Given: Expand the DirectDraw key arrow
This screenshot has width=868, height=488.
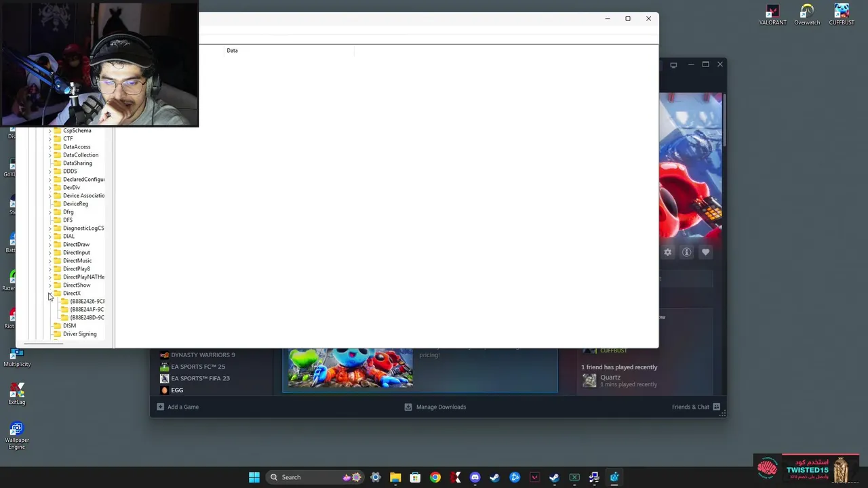Looking at the screenshot, I should (50, 245).
